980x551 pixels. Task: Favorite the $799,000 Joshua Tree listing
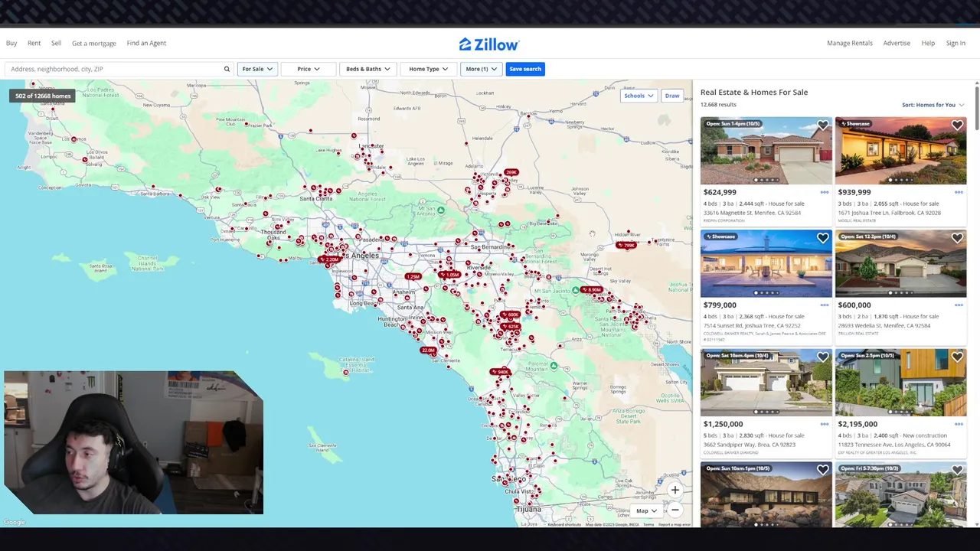(822, 238)
